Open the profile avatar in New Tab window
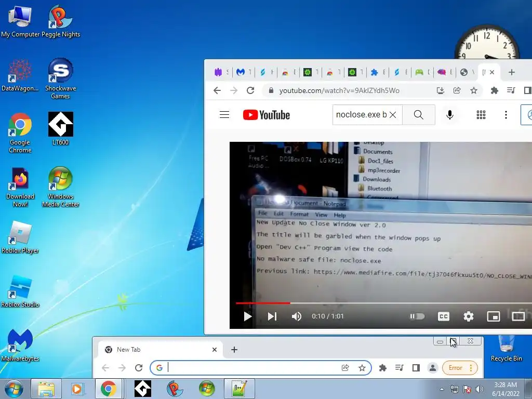The image size is (532, 399). 433,368
